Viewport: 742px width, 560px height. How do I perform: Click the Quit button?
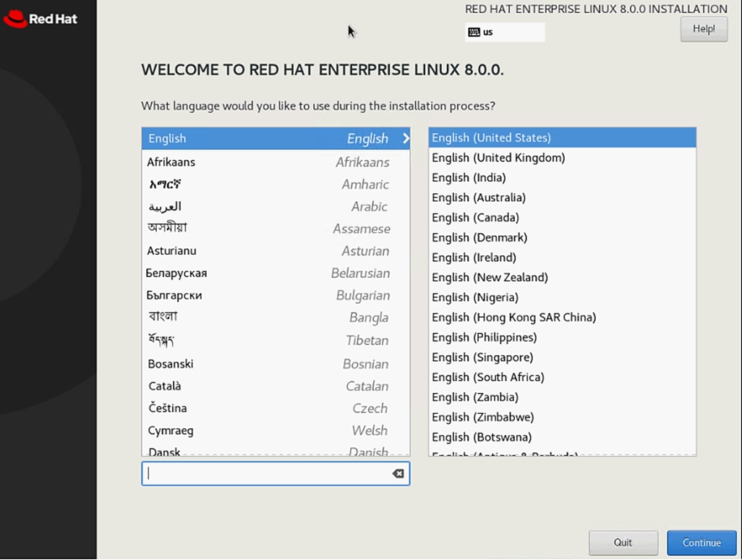[x=623, y=543]
